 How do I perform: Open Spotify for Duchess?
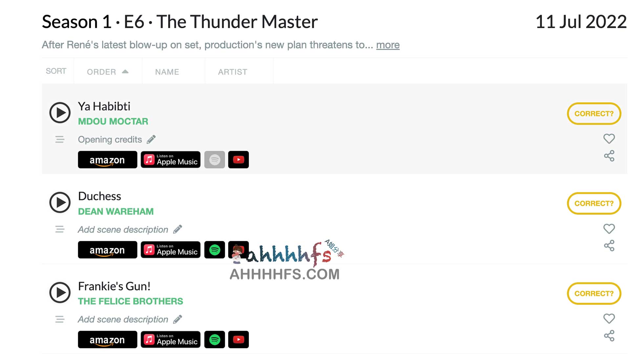coord(215,249)
